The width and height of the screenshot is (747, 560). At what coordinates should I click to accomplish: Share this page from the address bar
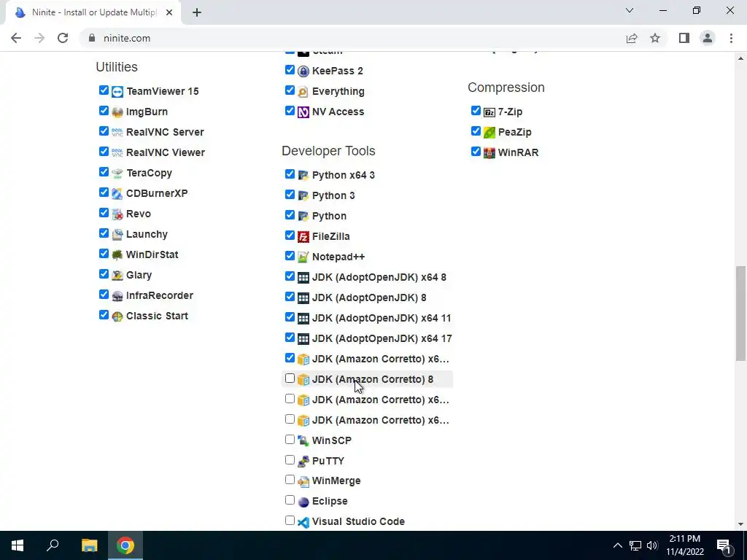click(x=632, y=38)
